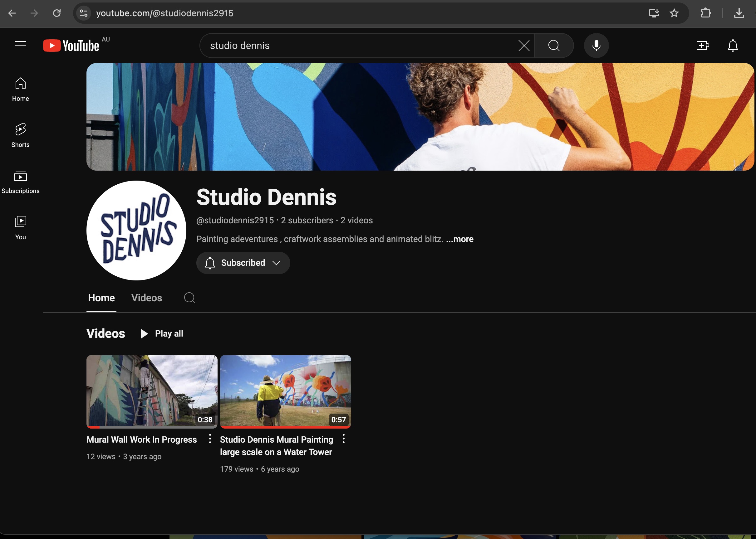Start voice search with the microphone
The height and width of the screenshot is (539, 756).
click(x=596, y=46)
